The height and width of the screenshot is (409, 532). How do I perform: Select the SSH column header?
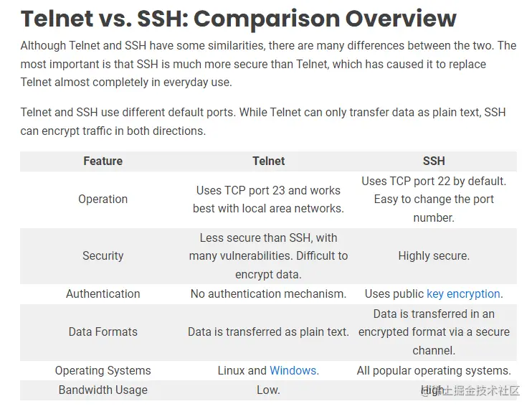tap(434, 161)
